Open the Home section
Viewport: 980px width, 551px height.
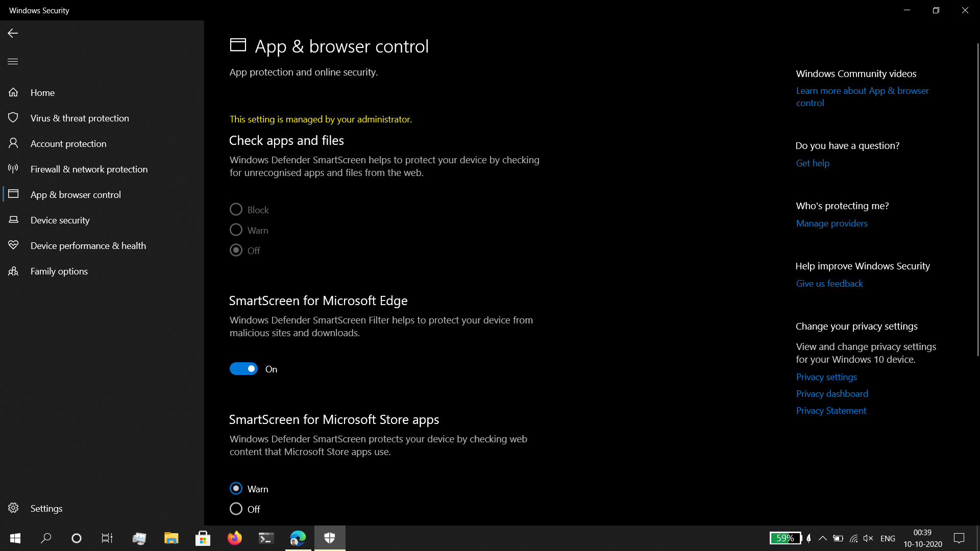coord(102,92)
